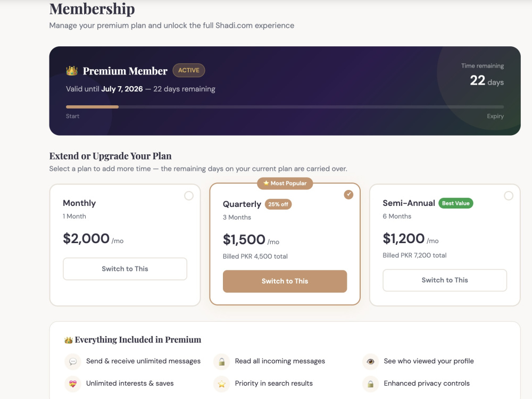Click the star icon for priority search results
Image resolution: width=532 pixels, height=399 pixels.
click(x=221, y=384)
